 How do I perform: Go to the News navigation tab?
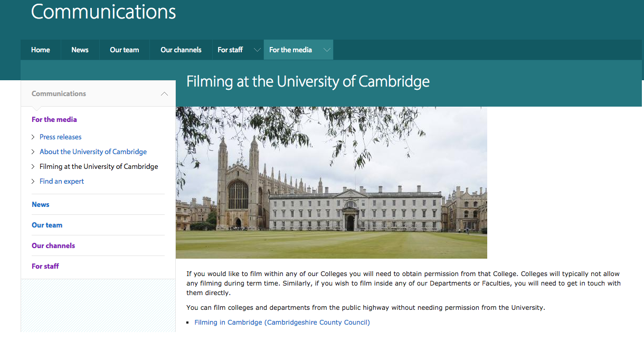pyautogui.click(x=80, y=50)
